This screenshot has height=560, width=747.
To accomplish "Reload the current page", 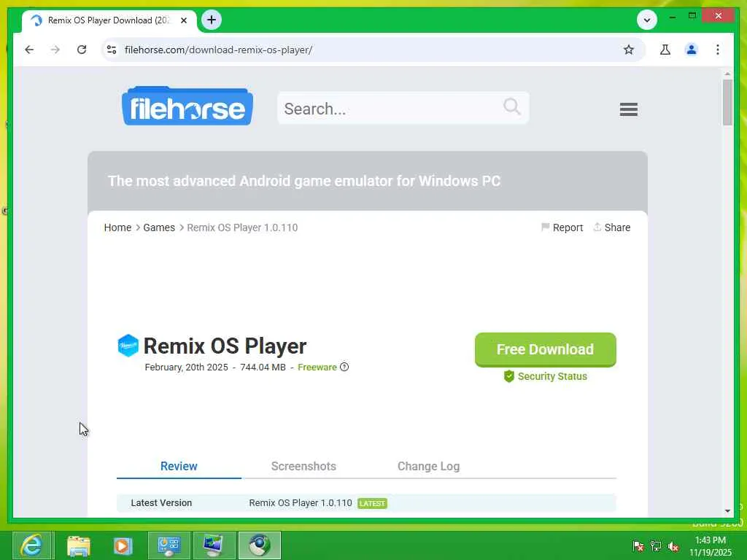I will click(x=82, y=50).
